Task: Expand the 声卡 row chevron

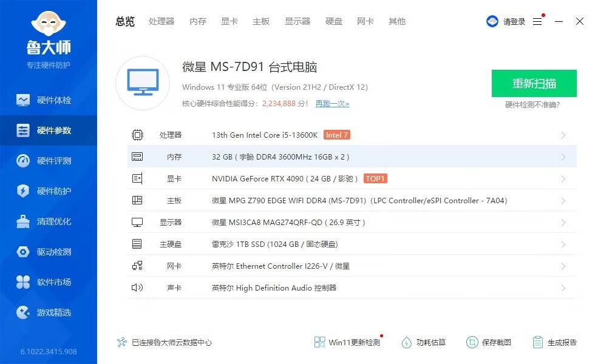Action: (x=563, y=288)
